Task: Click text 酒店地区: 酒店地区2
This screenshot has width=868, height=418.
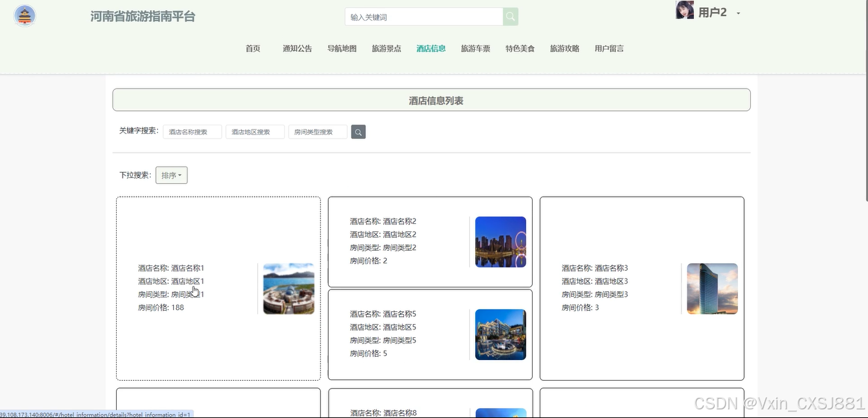Action: point(383,235)
